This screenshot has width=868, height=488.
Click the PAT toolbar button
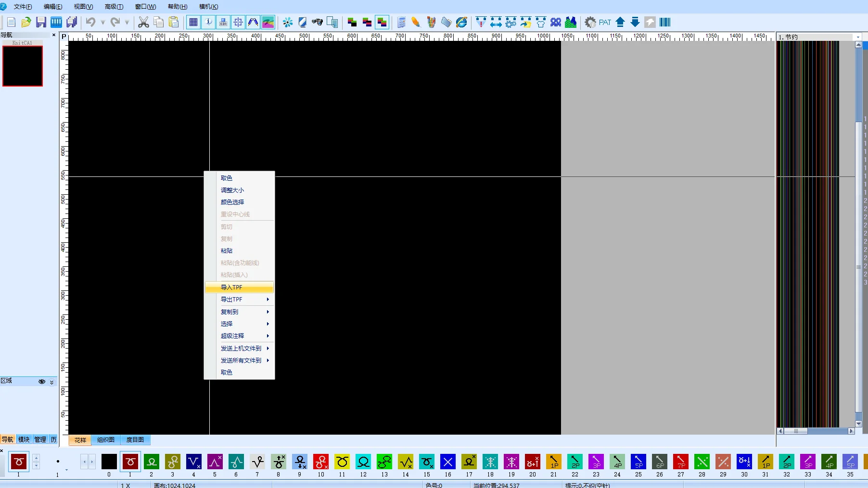coord(605,22)
